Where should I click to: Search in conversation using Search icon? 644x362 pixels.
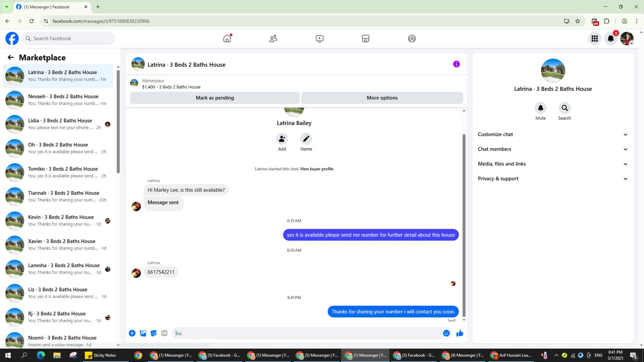[x=565, y=108]
